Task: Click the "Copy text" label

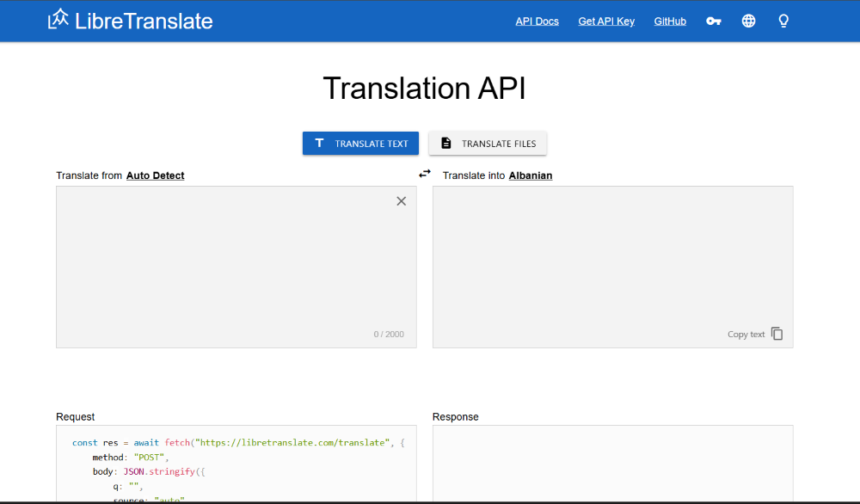Action: tap(746, 334)
